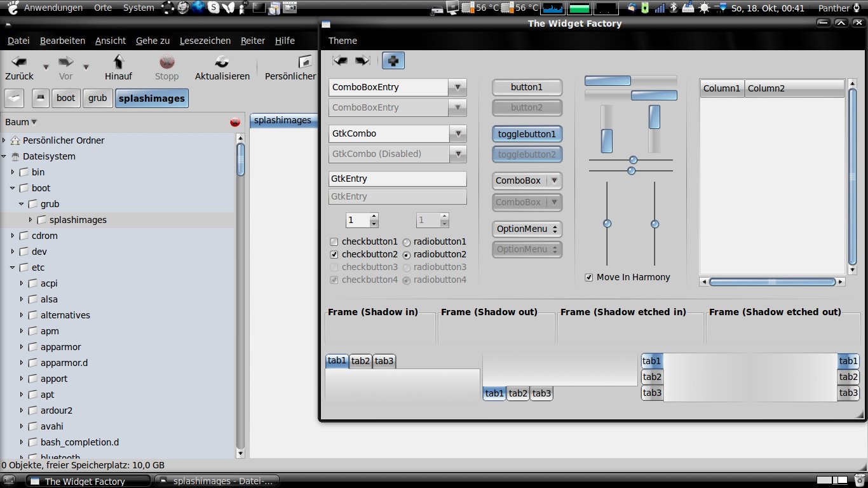The width and height of the screenshot is (868, 488).
Task: Toggle the togglebutton1 button
Action: tap(527, 134)
